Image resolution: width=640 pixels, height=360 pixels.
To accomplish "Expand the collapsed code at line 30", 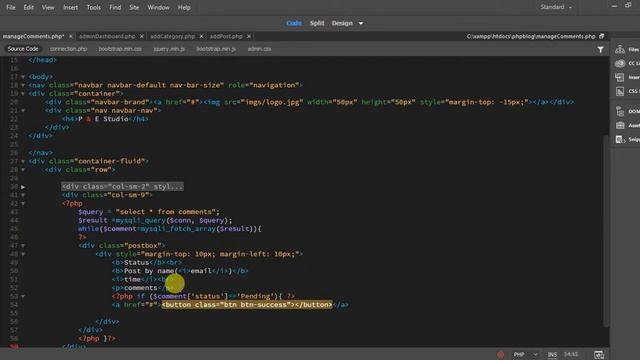I will 23,187.
